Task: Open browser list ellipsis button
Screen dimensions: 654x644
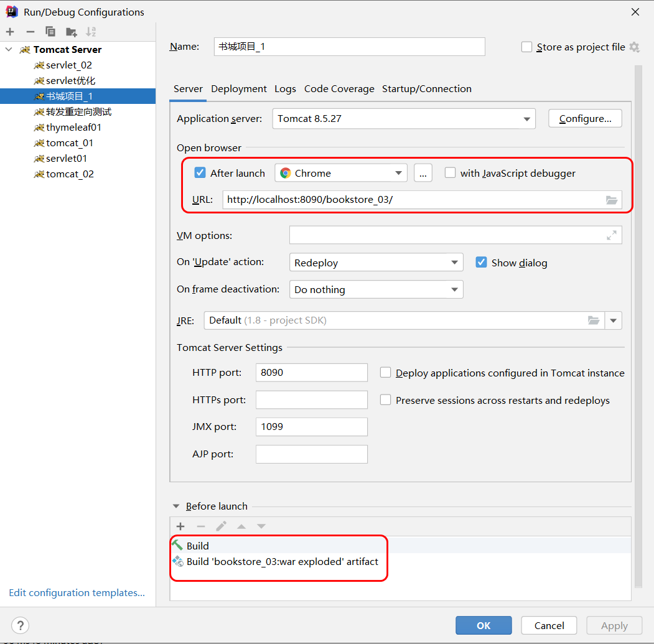Action: 423,173
